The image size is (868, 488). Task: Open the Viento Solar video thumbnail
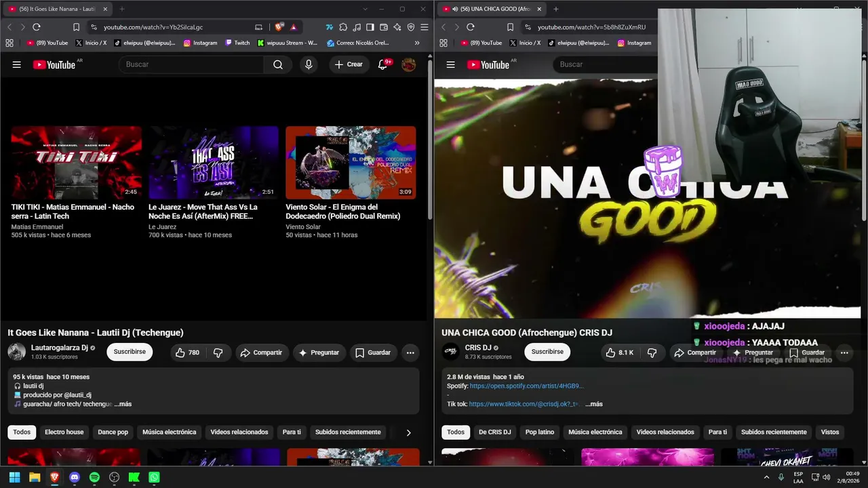click(351, 163)
